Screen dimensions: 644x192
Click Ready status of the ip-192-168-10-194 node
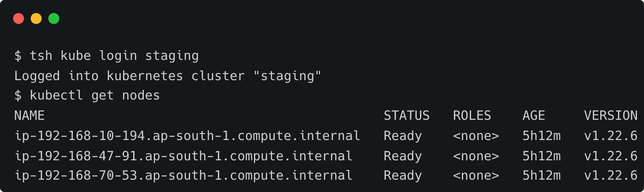click(x=403, y=136)
